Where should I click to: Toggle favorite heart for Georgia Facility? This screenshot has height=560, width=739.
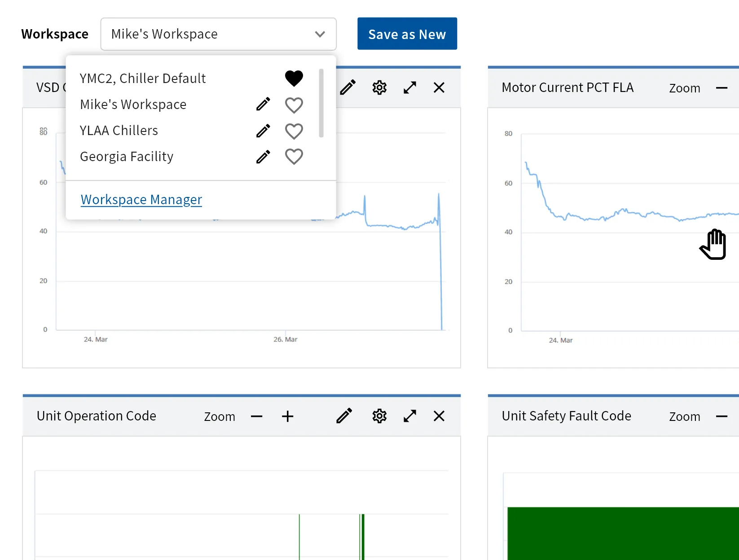coord(294,157)
